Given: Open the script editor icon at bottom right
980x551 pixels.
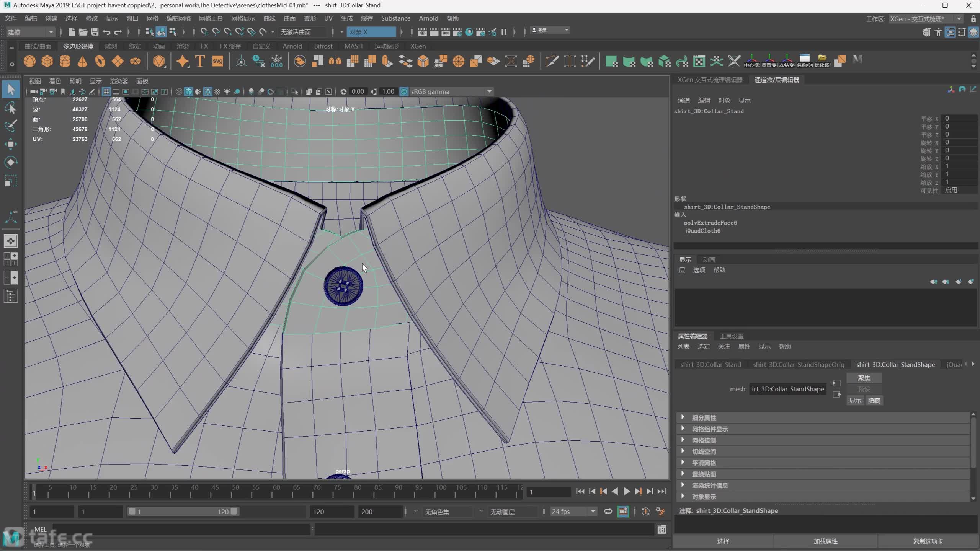Looking at the screenshot, I should coord(661,530).
